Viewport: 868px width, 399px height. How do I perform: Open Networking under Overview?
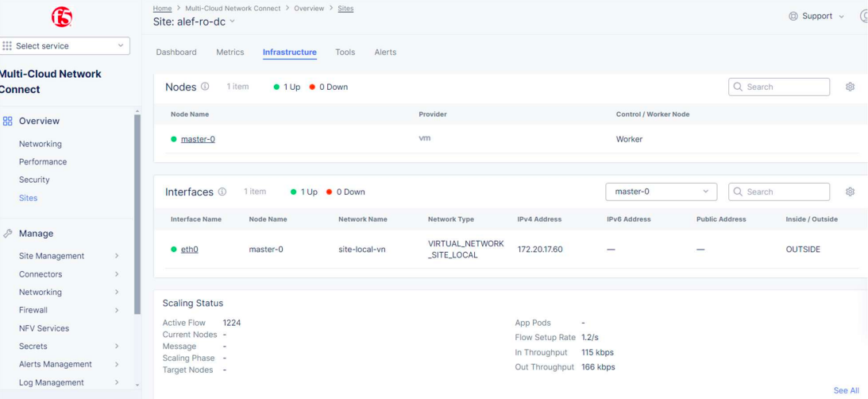[41, 144]
